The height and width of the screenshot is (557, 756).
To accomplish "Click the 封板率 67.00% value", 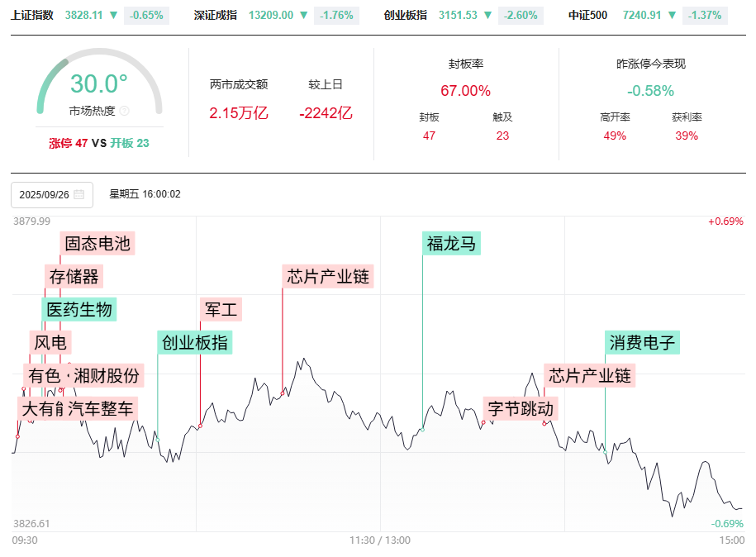I will point(465,91).
